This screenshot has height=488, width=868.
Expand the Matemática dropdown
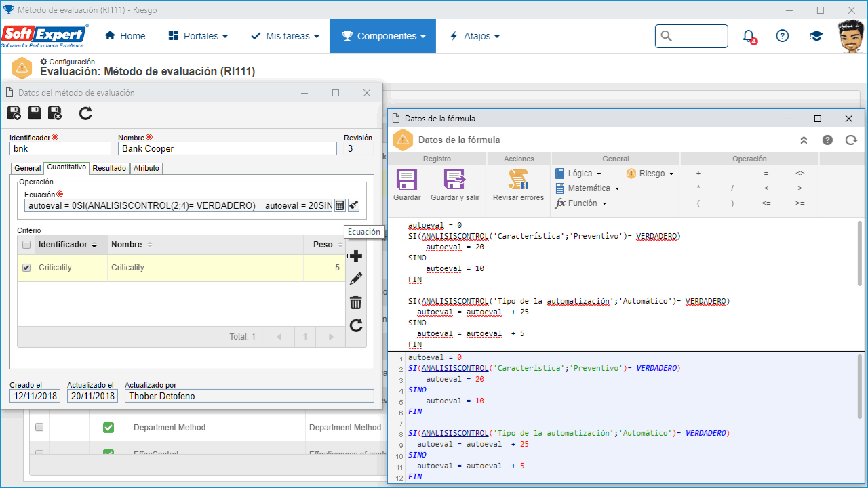tap(587, 188)
